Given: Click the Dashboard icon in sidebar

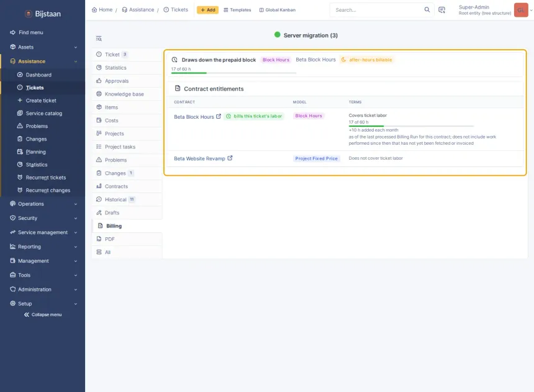Looking at the screenshot, I should pyautogui.click(x=20, y=75).
